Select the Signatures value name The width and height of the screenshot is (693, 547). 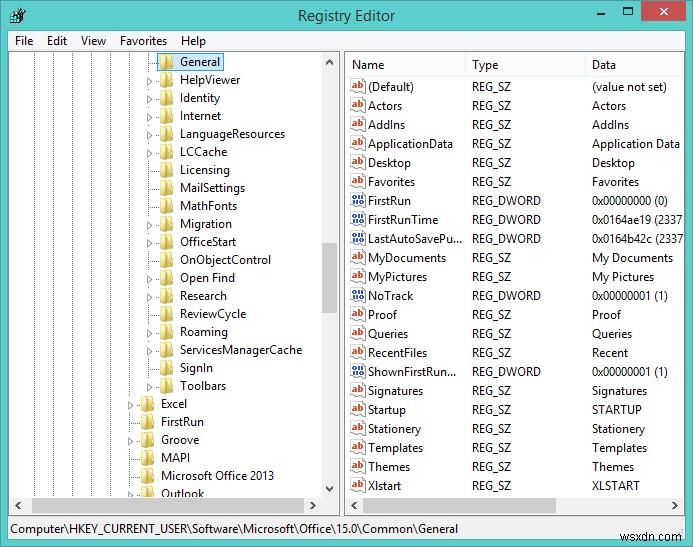(x=395, y=391)
